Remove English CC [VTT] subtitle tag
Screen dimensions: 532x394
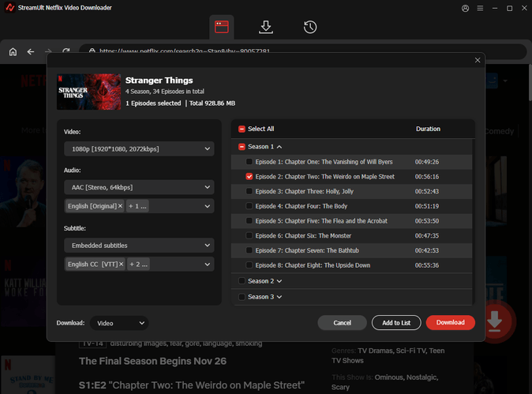point(121,265)
